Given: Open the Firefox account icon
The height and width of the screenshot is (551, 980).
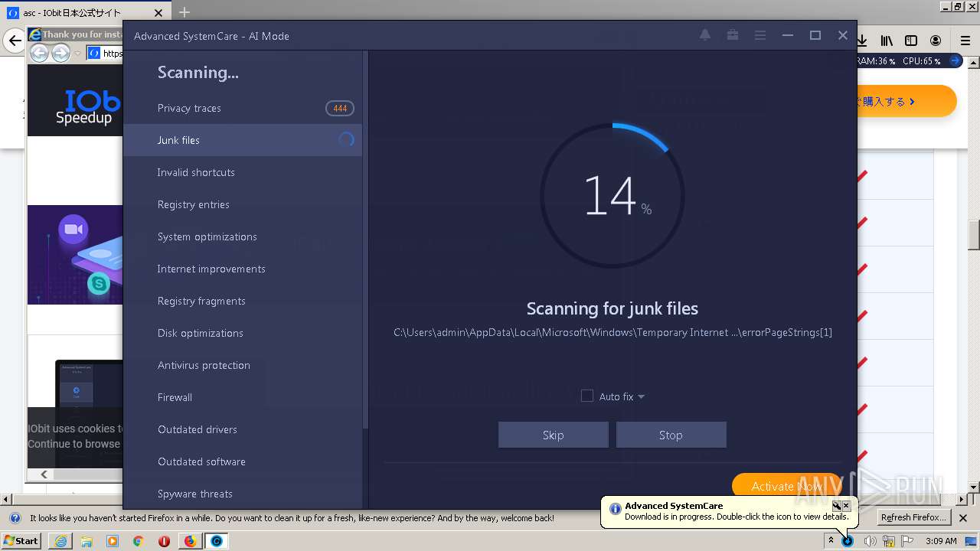Looking at the screenshot, I should [x=936, y=41].
